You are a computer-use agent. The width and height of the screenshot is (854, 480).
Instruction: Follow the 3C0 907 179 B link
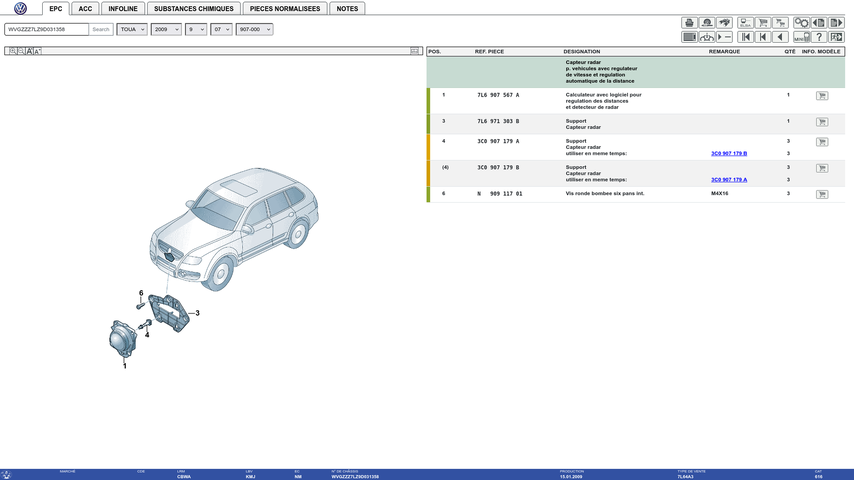[x=728, y=153]
